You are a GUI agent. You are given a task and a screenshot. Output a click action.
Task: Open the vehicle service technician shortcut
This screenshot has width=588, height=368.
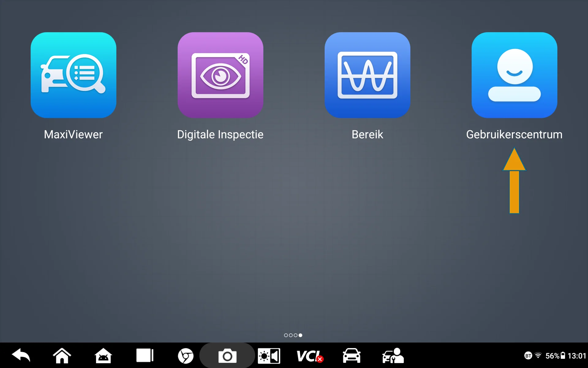click(393, 355)
